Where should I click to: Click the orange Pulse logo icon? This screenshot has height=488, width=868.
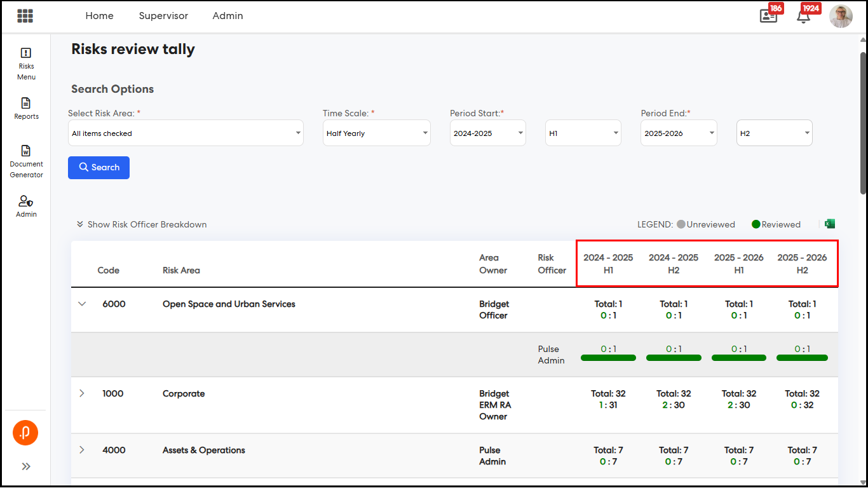(25, 433)
